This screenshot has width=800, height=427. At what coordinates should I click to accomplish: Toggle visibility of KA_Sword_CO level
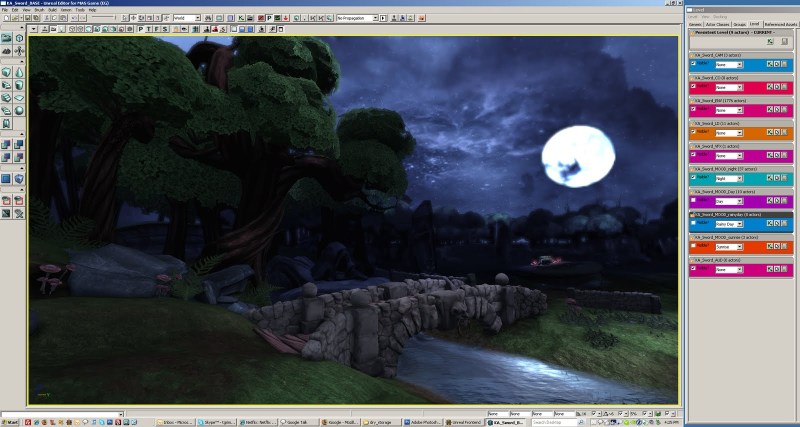(x=693, y=86)
